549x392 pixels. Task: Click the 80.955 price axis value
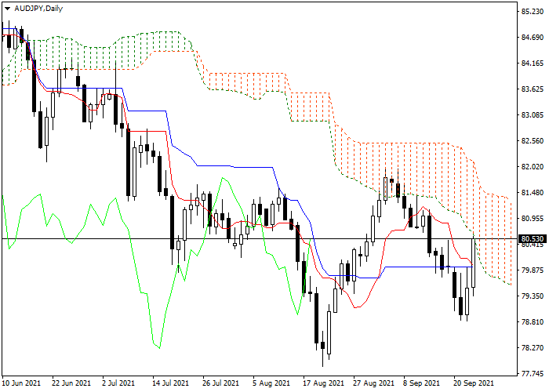tap(533, 219)
